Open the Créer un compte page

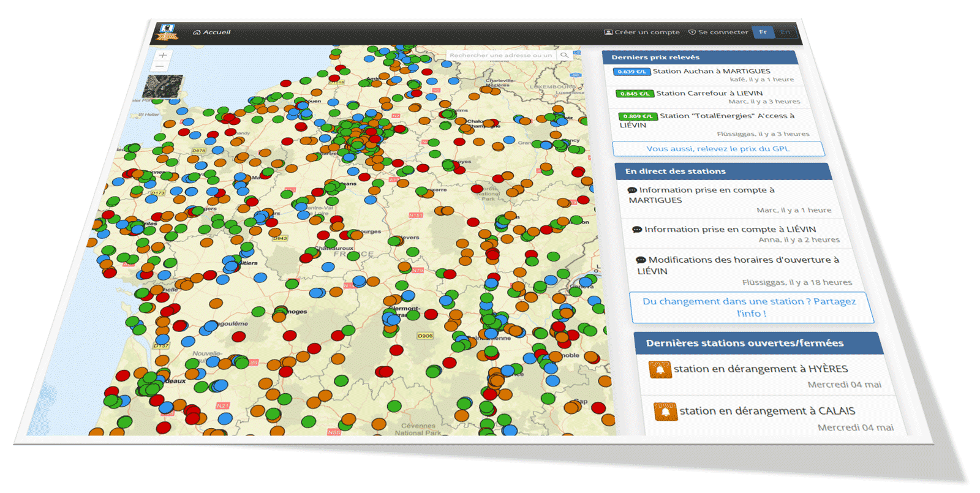pyautogui.click(x=642, y=32)
